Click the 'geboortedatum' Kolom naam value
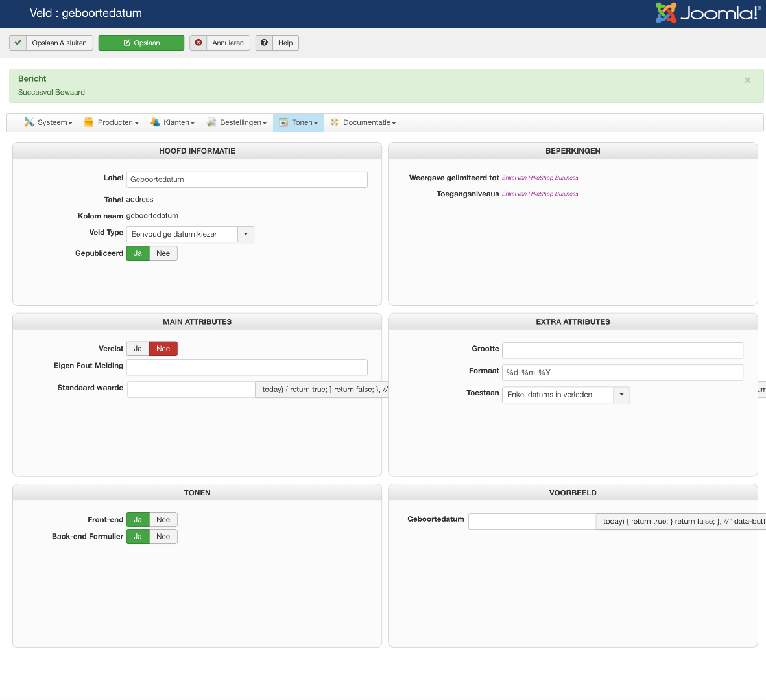The height and width of the screenshot is (700, 766). click(x=152, y=216)
